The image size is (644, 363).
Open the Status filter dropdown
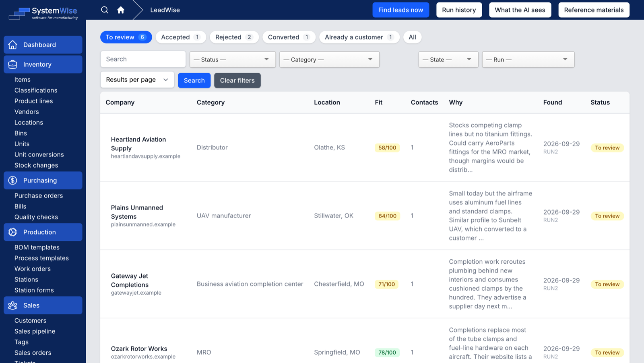[233, 59]
